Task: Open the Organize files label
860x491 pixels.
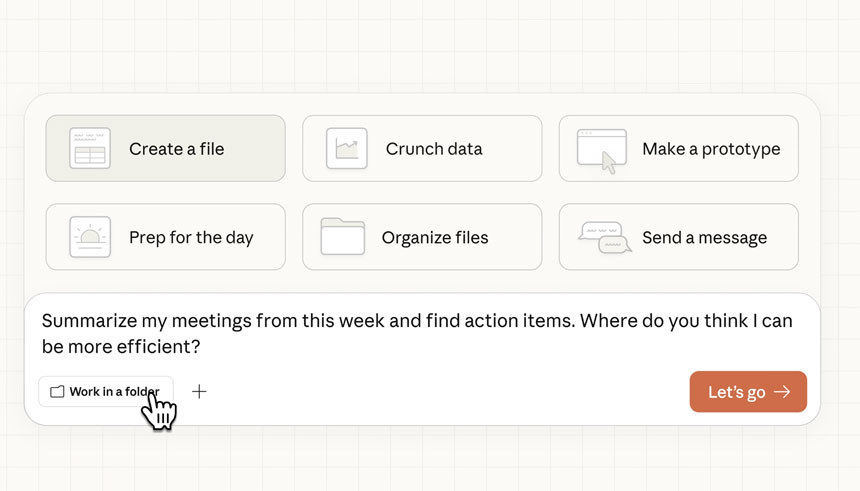Action: click(x=435, y=238)
